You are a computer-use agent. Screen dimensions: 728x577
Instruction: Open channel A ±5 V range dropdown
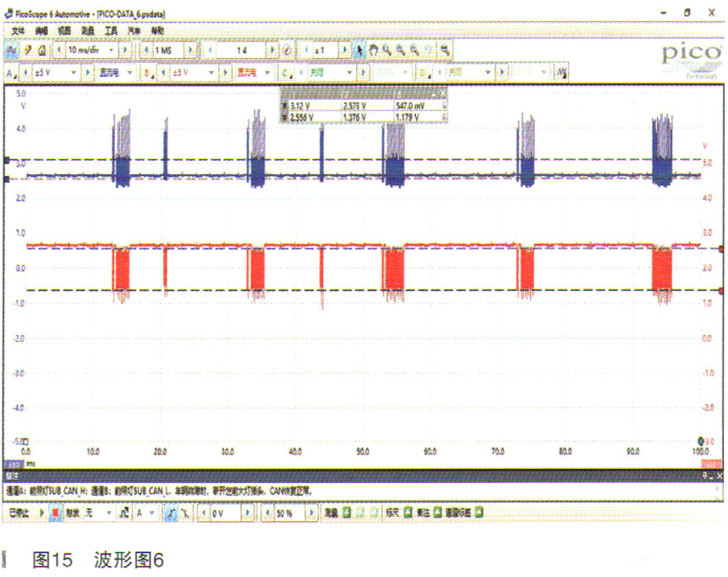[74, 73]
